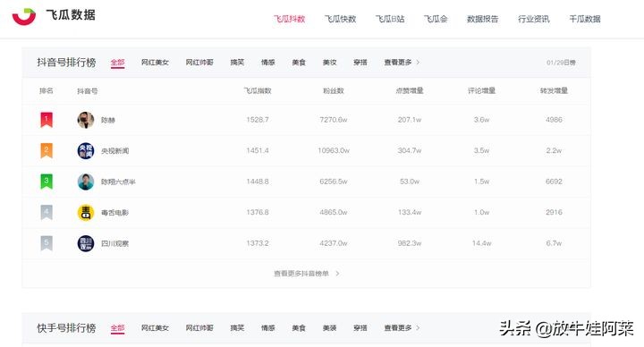Open the 飞瓜快数 nav tab
This screenshot has width=644, height=347.
click(x=341, y=19)
